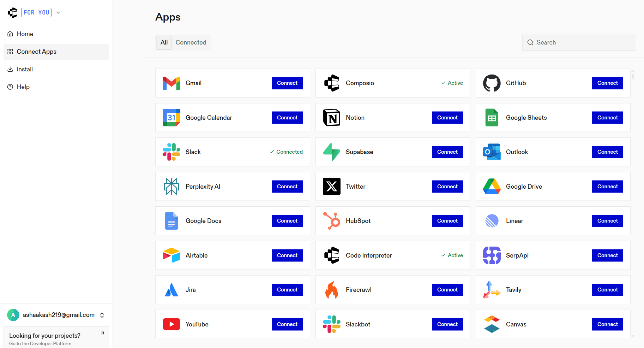The height and width of the screenshot is (348, 644).
Task: Connect the Linear app
Action: tap(608, 221)
